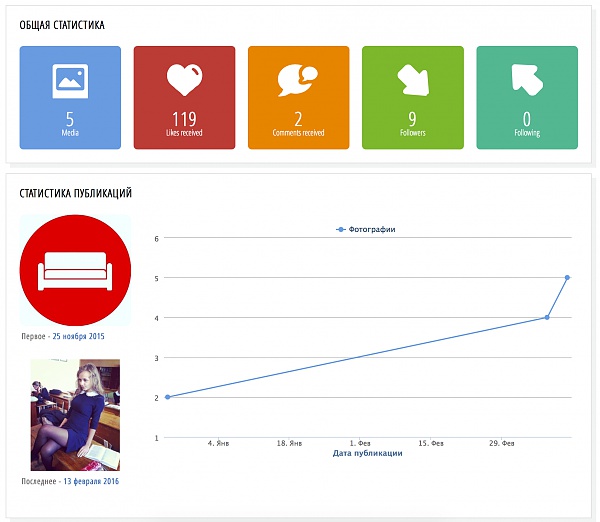This screenshot has height=522, width=600.
Task: Click the 29. Фев axis label
Action: tap(502, 444)
